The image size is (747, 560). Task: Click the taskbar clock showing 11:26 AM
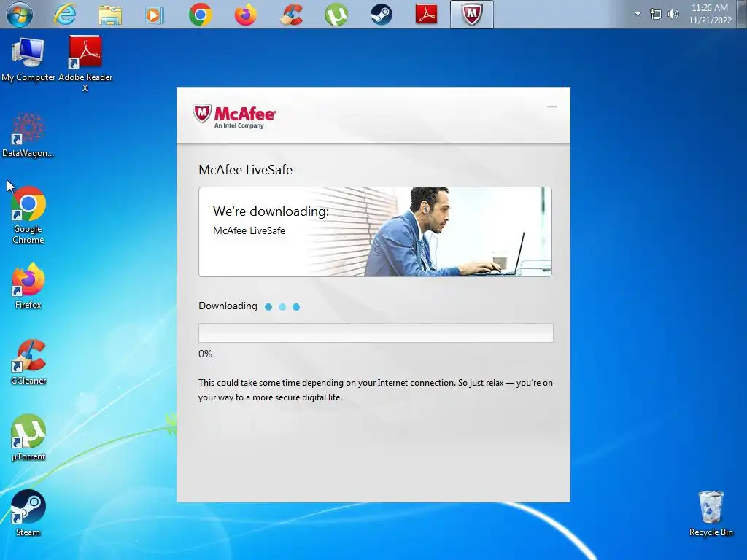[x=710, y=15]
